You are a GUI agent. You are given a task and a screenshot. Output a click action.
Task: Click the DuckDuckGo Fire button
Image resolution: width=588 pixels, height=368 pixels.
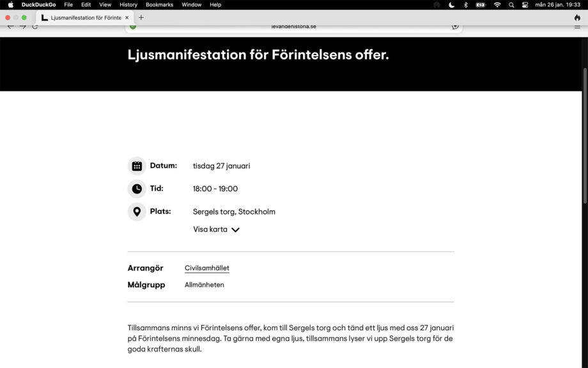click(577, 17)
